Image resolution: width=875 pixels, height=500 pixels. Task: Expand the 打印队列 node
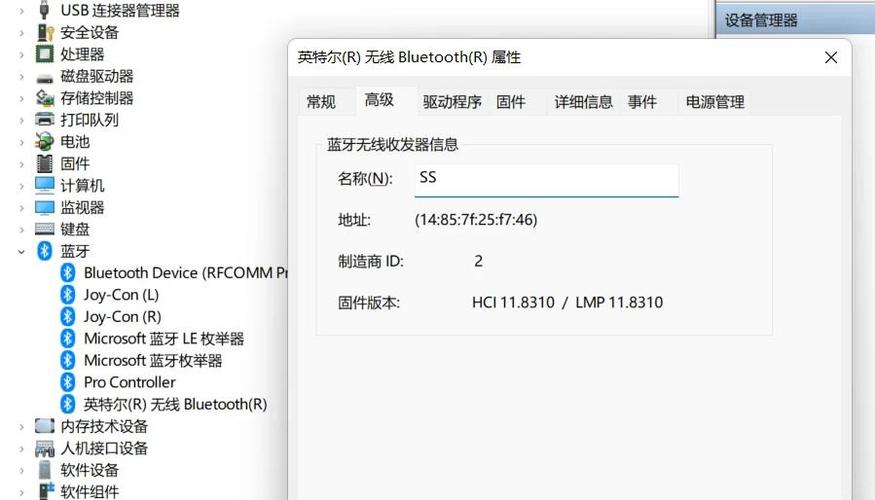(x=22, y=120)
